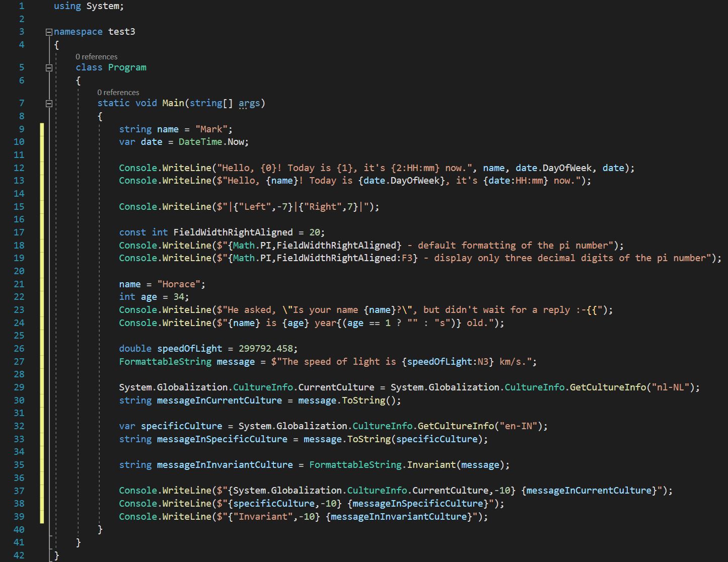Open the 0 references CodeLens above Main
This screenshot has height=562, width=728.
tap(118, 92)
